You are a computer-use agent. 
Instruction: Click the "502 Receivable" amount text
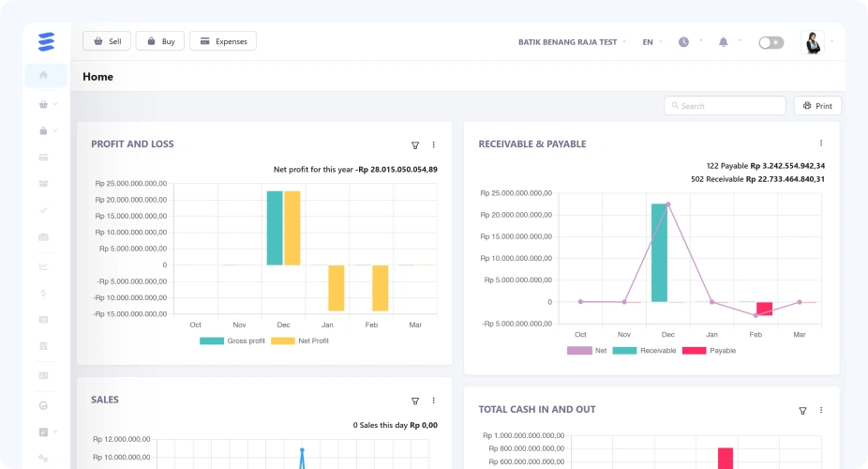tap(757, 179)
